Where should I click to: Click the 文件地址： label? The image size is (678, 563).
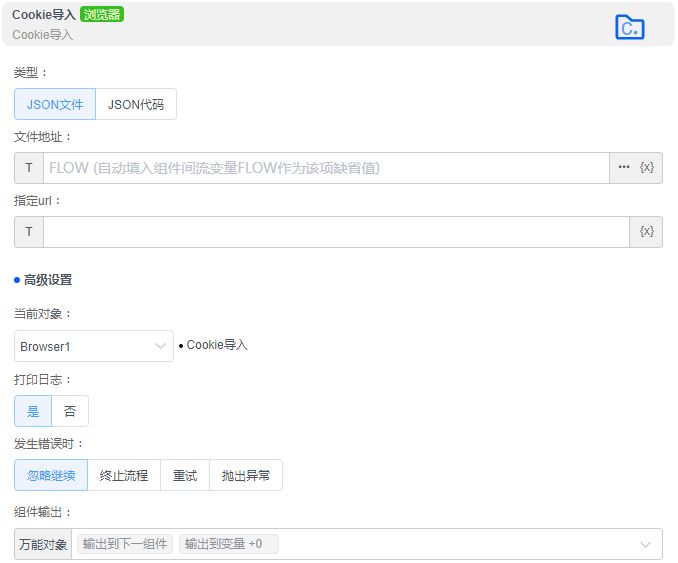pyautogui.click(x=42, y=137)
